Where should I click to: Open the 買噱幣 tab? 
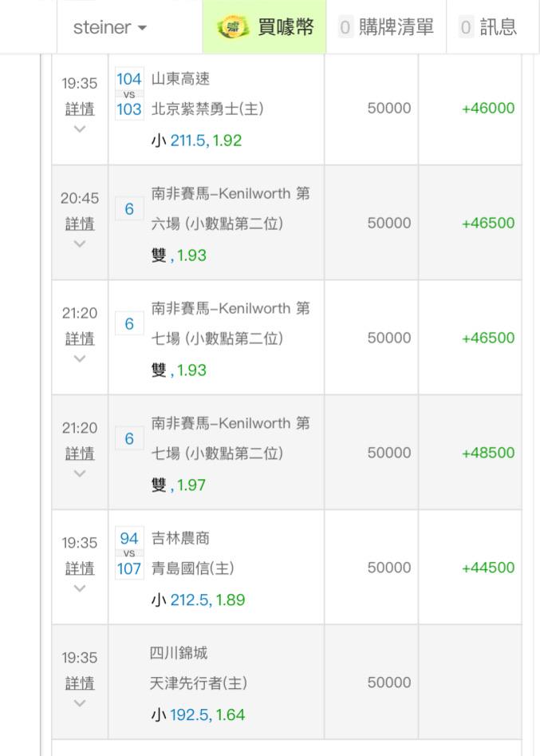(265, 26)
